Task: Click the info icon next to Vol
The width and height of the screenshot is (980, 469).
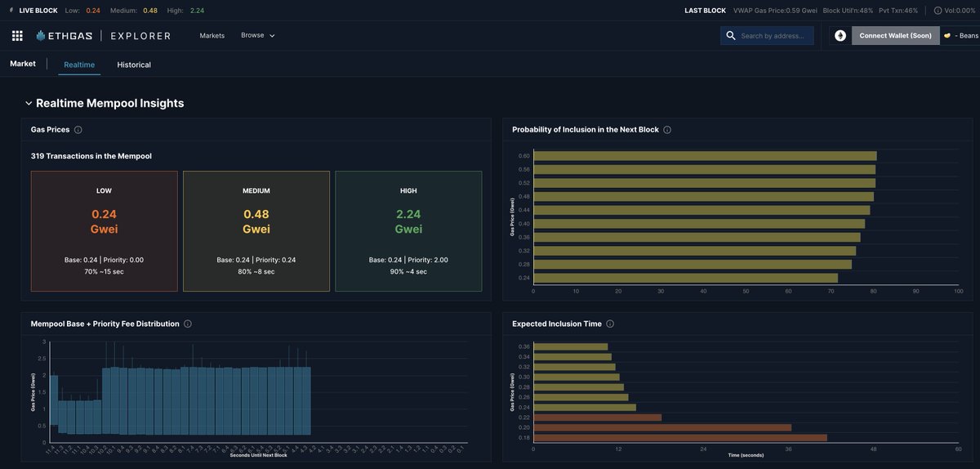Action: 938,11
